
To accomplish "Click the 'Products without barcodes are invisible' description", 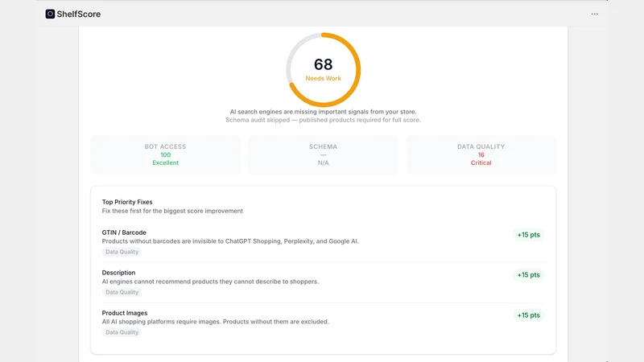I will (230, 241).
